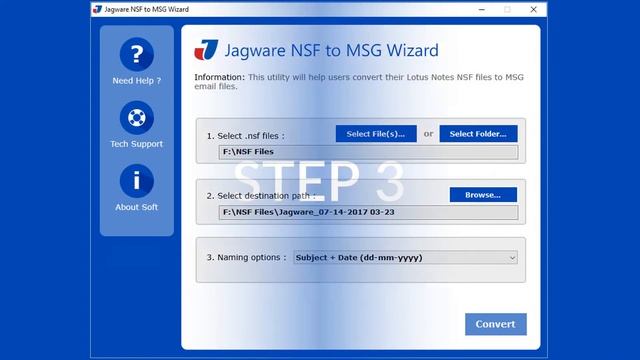Click the About Soft label
Viewport: 640px width, 360px height.
pyautogui.click(x=137, y=207)
